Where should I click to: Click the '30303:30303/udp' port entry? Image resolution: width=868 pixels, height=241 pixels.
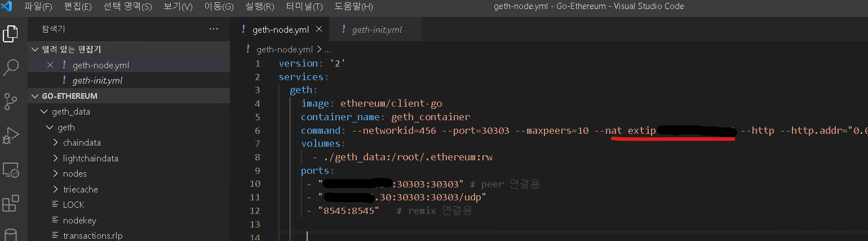437,197
